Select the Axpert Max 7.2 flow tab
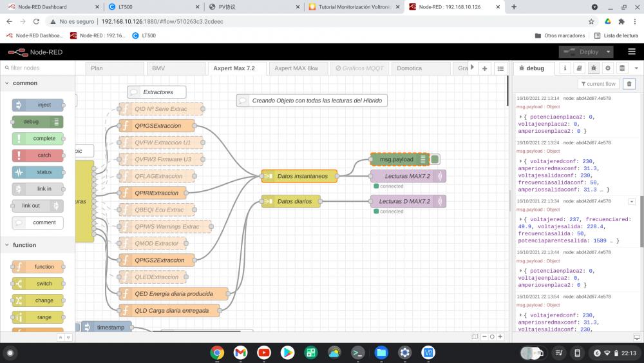The width and height of the screenshot is (644, 363). coord(237,68)
